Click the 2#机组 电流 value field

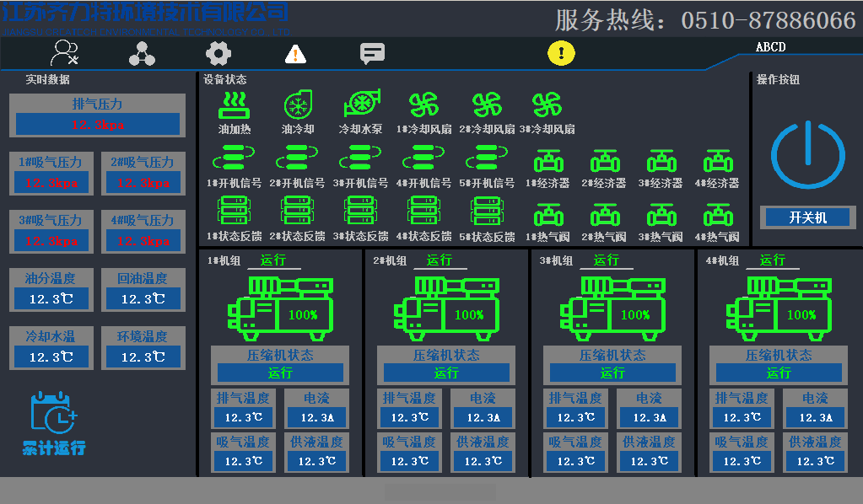[483, 417]
